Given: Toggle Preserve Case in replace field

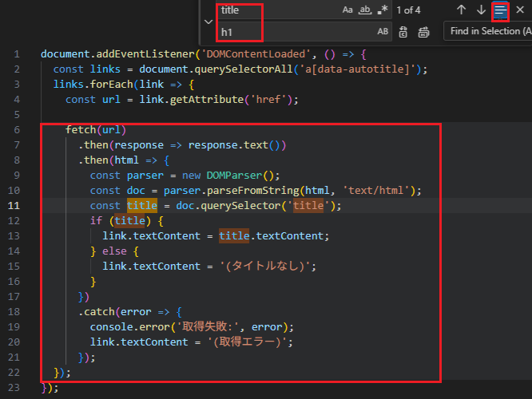Looking at the screenshot, I should point(383,32).
